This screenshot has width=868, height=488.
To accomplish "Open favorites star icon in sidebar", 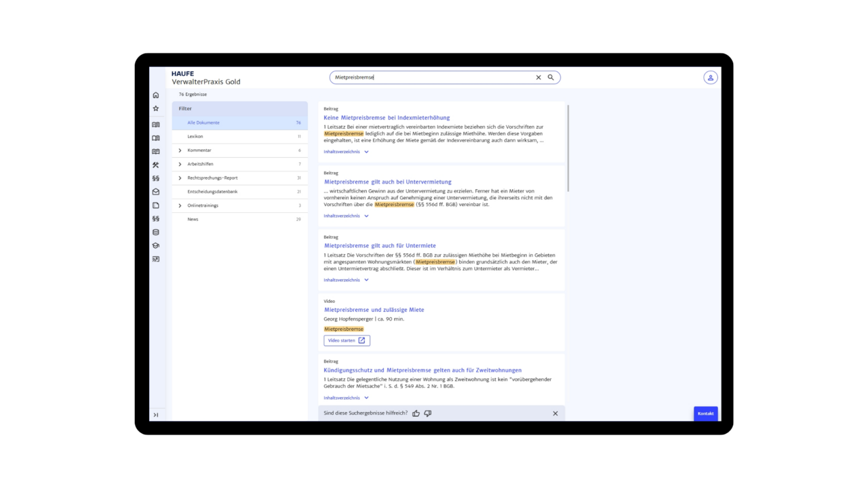I will (156, 108).
